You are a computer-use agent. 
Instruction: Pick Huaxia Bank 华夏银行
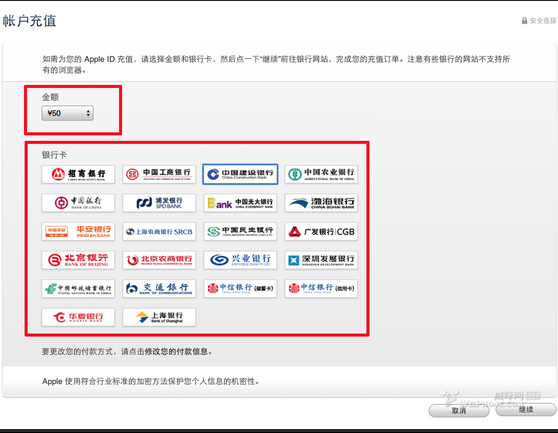[x=78, y=317]
